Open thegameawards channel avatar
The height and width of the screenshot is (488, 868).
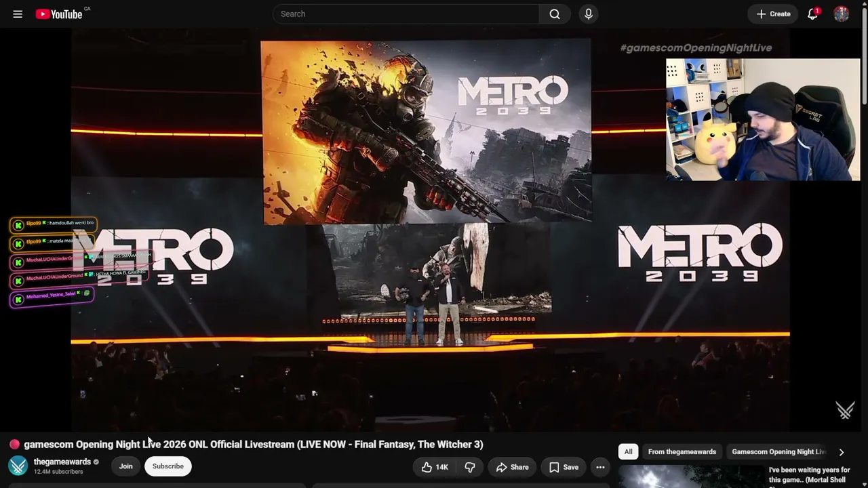pyautogui.click(x=18, y=466)
